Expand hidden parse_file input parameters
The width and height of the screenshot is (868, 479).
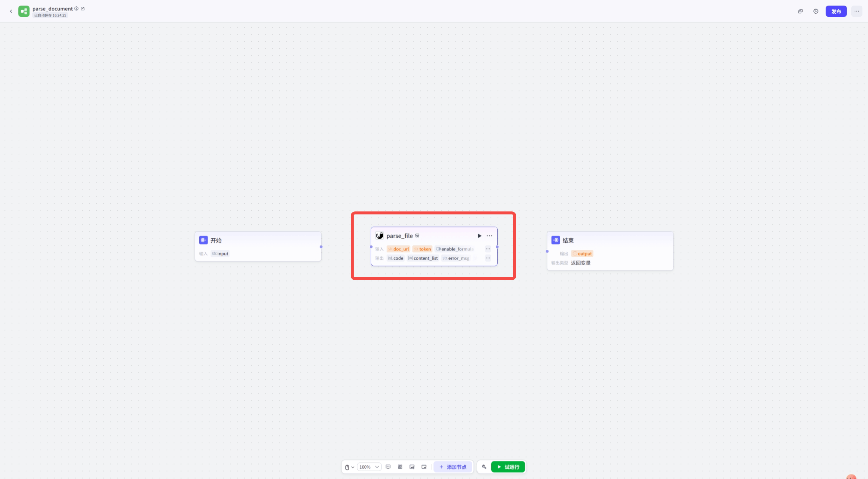(x=488, y=249)
